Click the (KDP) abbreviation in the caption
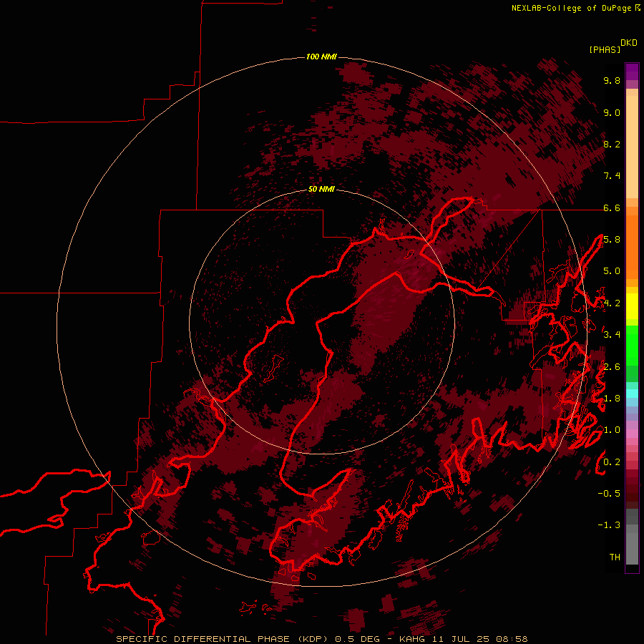 [x=313, y=639]
